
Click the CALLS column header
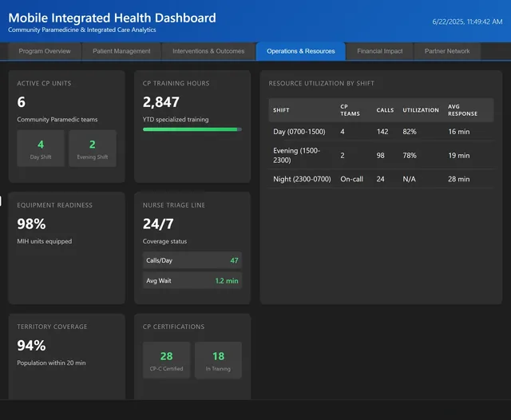tap(385, 110)
